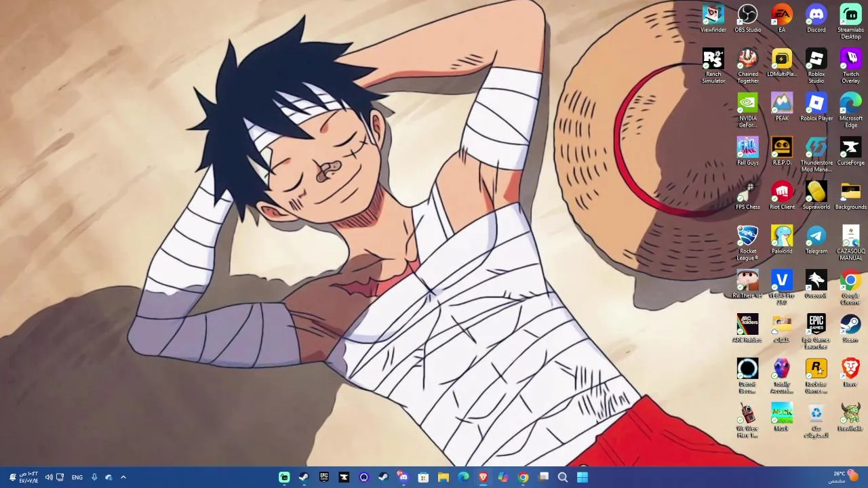
Task: Select the Streamlabs Desktop shortcut icon
Action: (x=850, y=22)
